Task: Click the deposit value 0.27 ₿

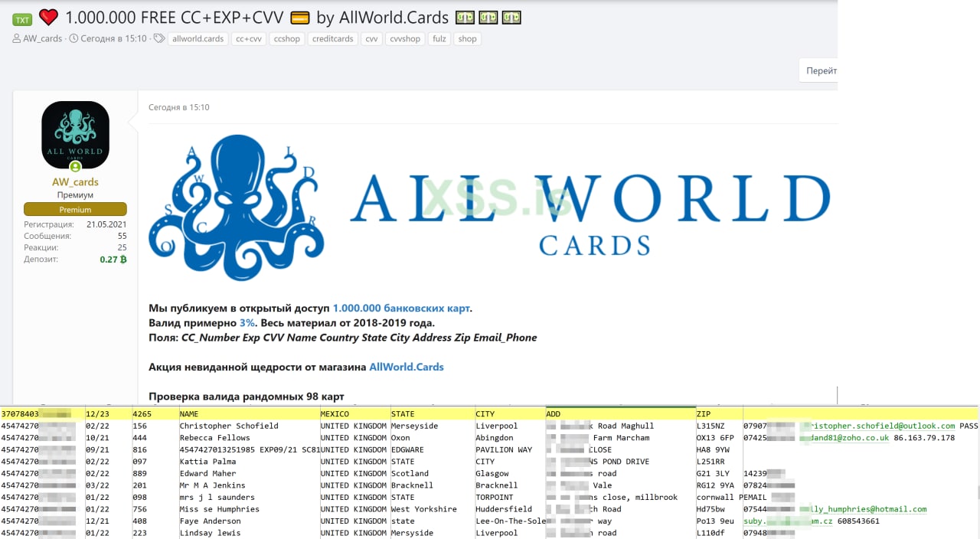Action: coord(113,260)
